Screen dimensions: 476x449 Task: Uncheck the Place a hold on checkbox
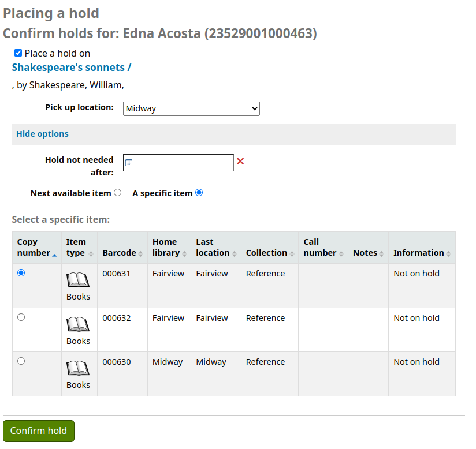17,53
